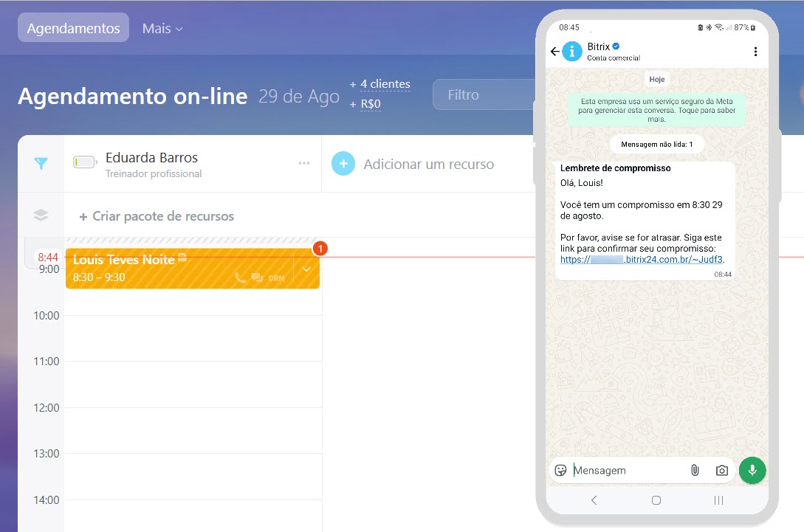The image size is (804, 532).
Task: Open the chat icon on Louis's booking
Action: tap(257, 278)
